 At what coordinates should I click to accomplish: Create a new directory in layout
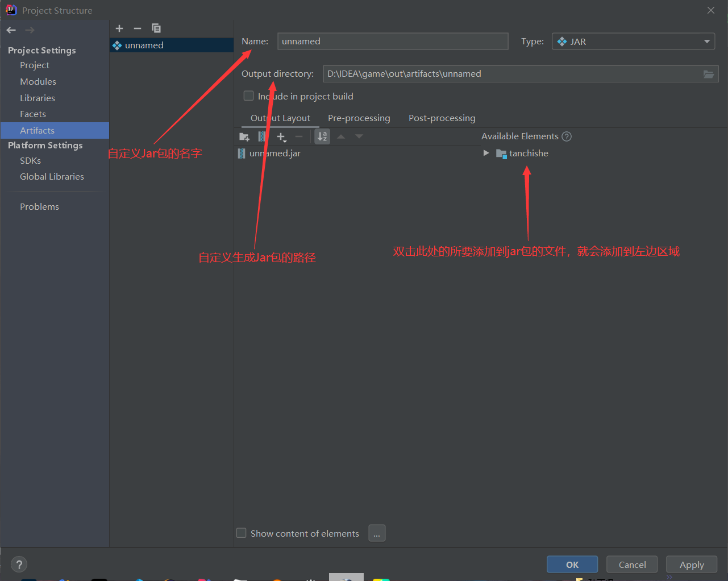(244, 136)
